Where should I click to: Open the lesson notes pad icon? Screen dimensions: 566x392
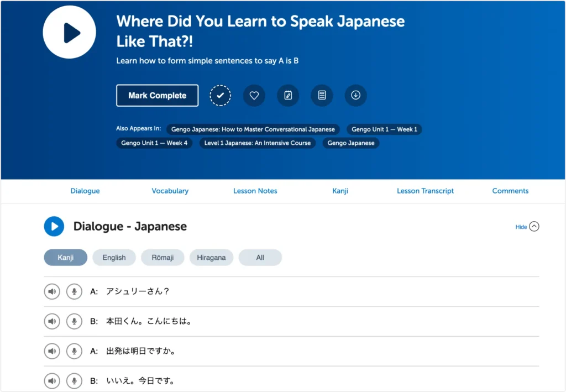point(288,95)
